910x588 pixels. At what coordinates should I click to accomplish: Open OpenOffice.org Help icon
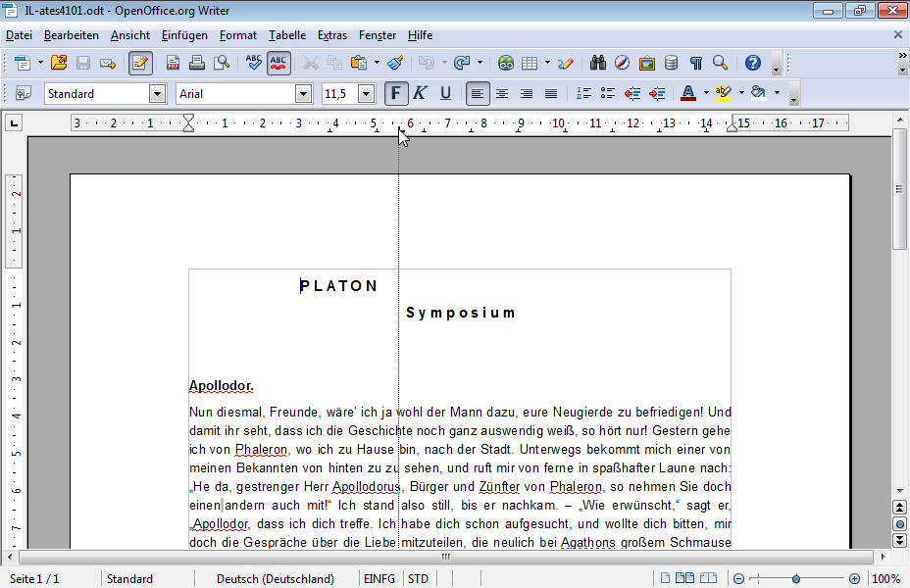click(x=753, y=63)
